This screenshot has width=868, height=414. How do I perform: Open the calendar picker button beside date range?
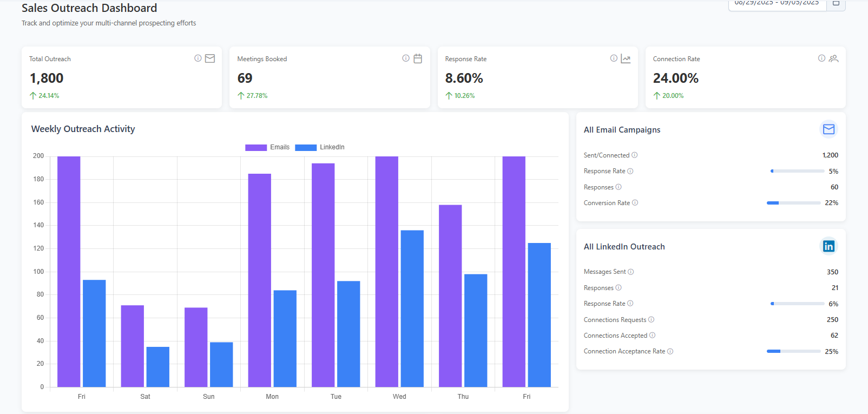pos(836,4)
